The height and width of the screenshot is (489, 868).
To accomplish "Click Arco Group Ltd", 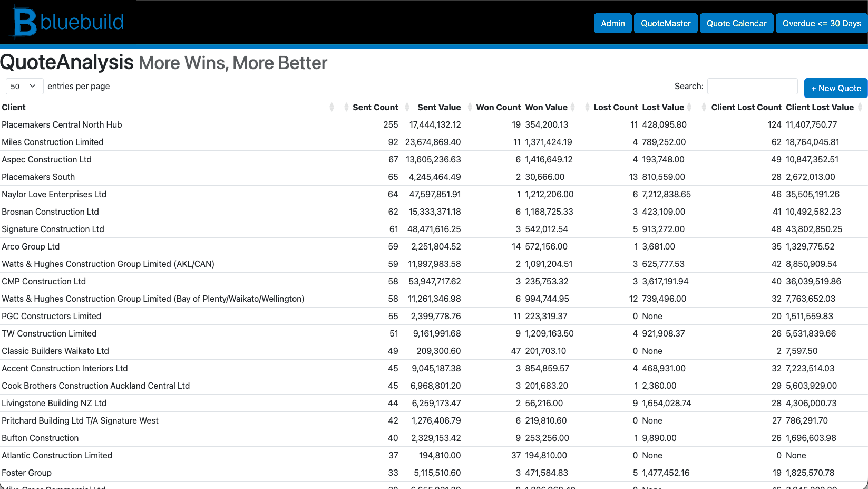I will 31,246.
